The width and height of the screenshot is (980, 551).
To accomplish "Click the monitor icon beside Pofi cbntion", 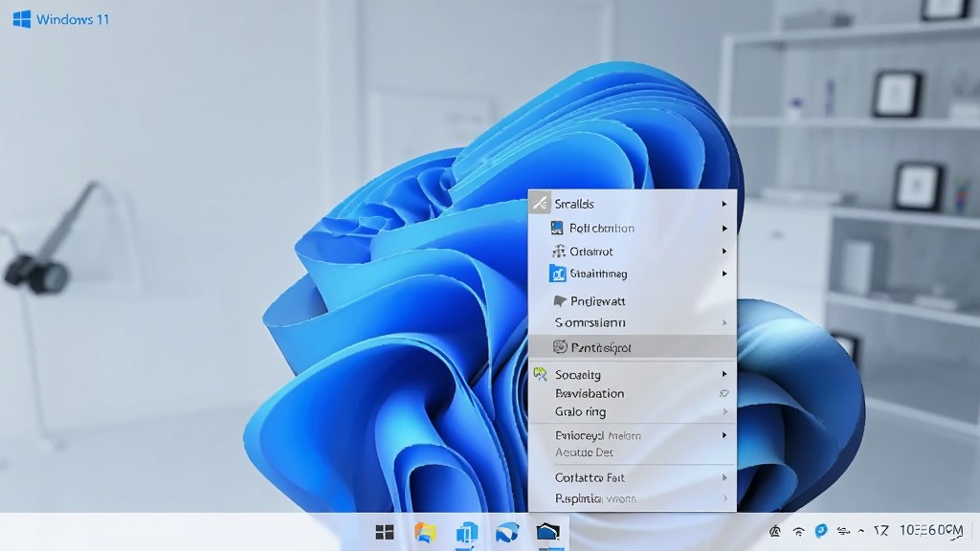I will [x=557, y=228].
